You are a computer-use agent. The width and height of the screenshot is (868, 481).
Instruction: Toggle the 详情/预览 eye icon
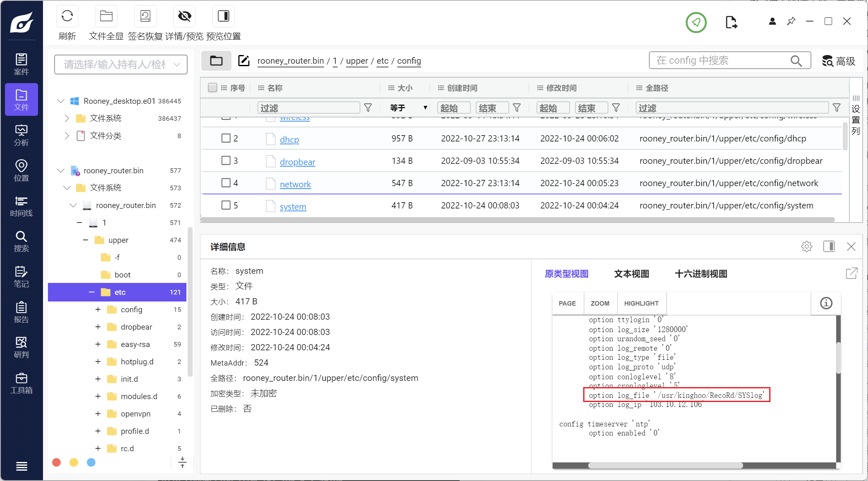coord(184,16)
